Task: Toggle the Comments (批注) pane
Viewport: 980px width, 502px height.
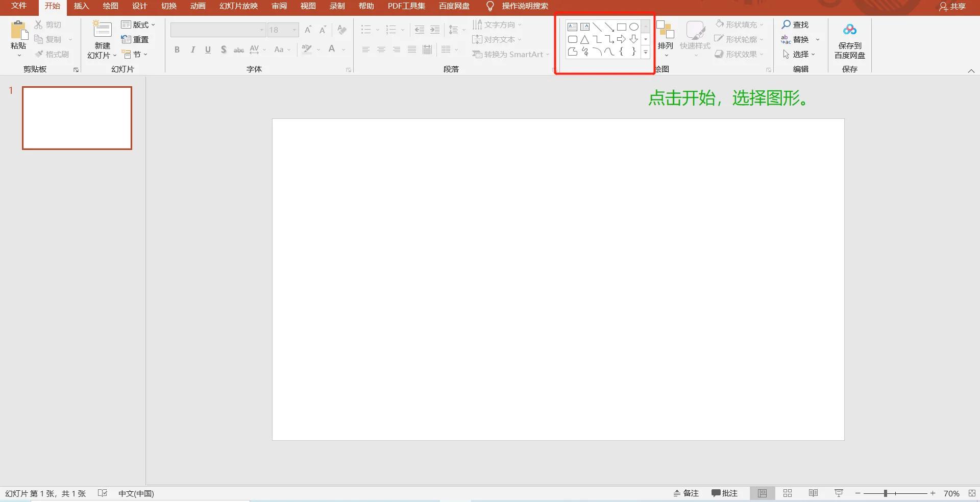Action: (x=724, y=493)
